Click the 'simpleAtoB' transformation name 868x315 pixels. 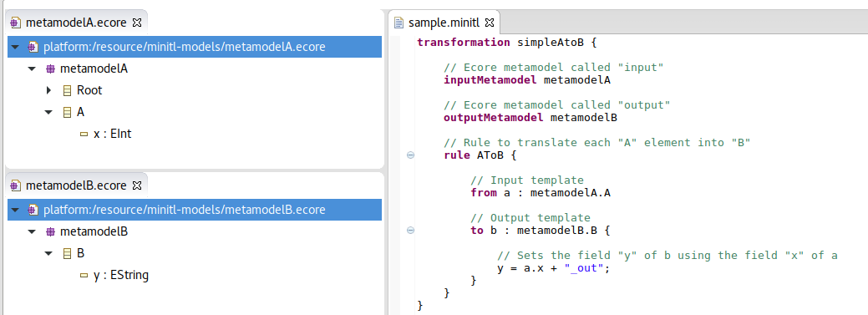[x=551, y=42]
